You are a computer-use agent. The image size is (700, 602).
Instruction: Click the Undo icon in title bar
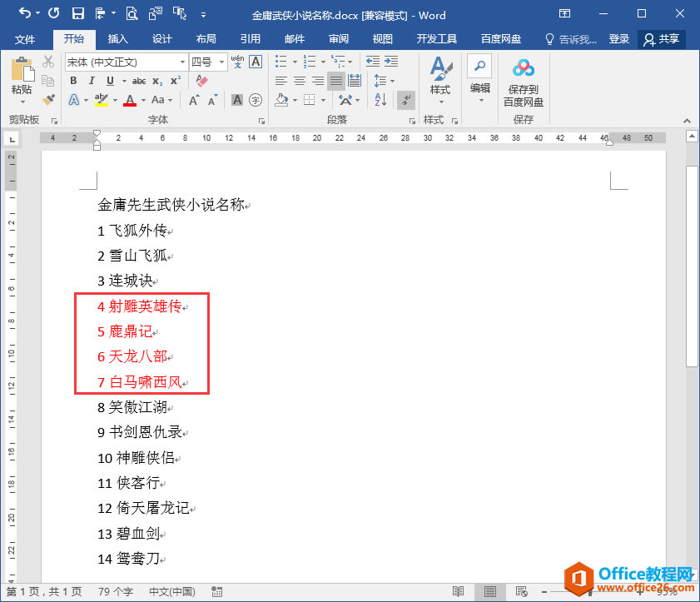[x=25, y=13]
